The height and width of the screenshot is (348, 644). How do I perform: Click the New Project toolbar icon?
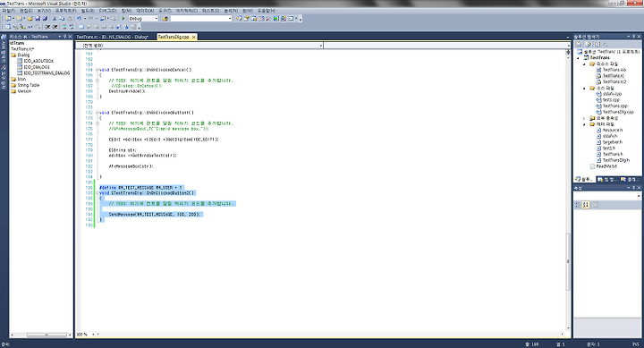click(8, 19)
